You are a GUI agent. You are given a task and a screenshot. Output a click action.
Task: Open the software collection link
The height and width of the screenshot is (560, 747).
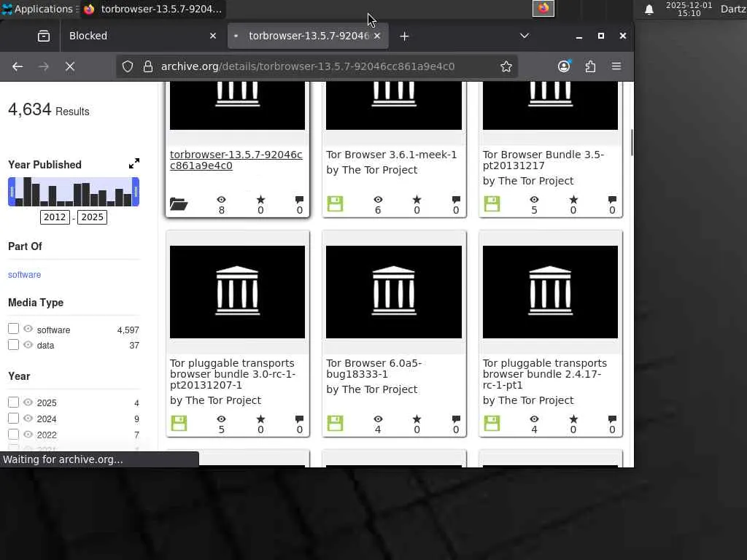[x=24, y=275]
